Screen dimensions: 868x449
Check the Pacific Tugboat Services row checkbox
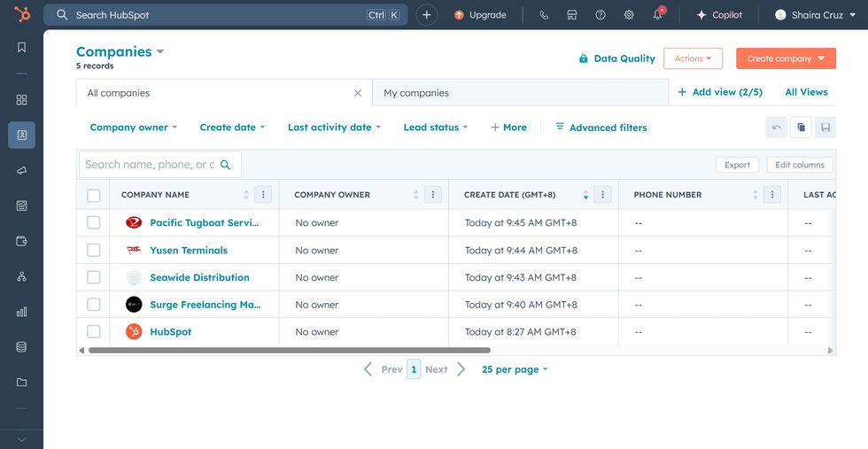(x=94, y=222)
